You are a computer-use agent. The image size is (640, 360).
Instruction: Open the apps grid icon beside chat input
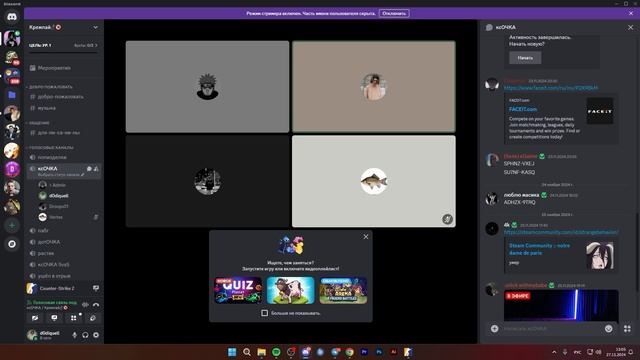pyautogui.click(x=627, y=329)
